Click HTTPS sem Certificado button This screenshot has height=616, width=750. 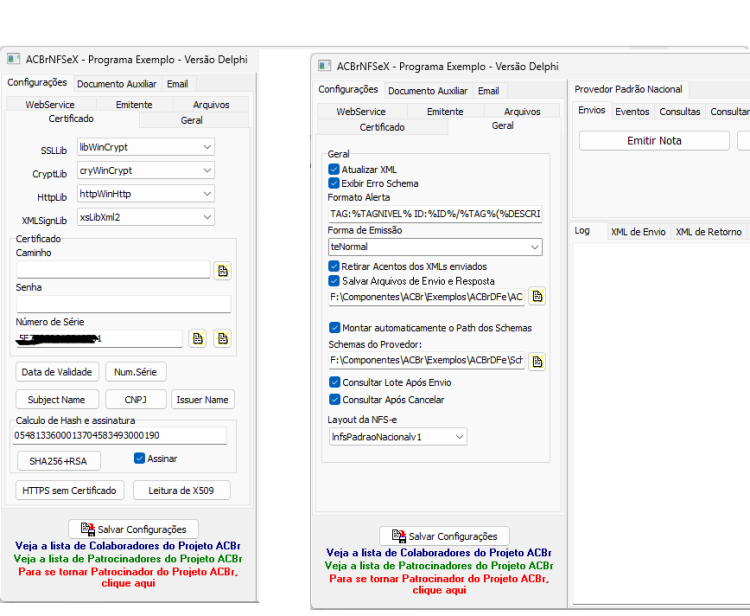[x=69, y=490]
